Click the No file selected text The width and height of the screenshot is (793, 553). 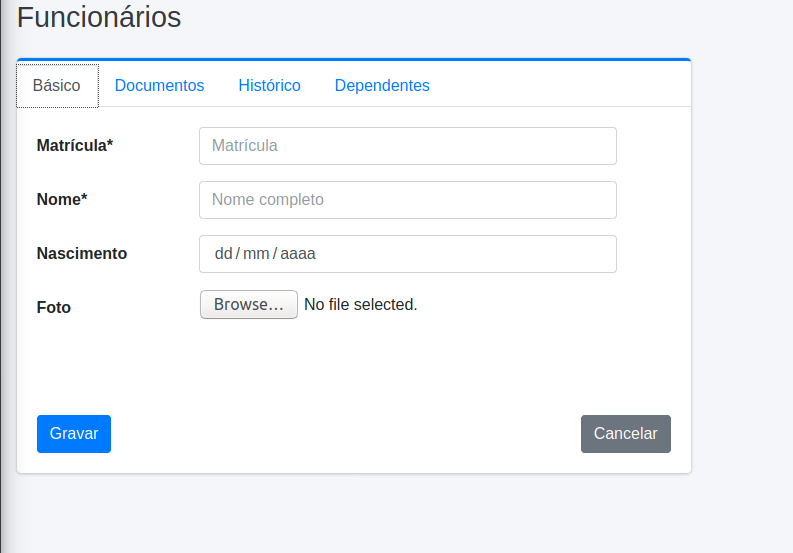point(361,305)
